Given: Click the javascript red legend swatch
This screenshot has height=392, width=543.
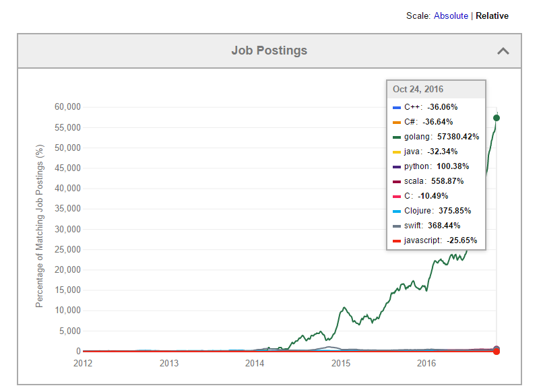Looking at the screenshot, I should click(x=397, y=241).
